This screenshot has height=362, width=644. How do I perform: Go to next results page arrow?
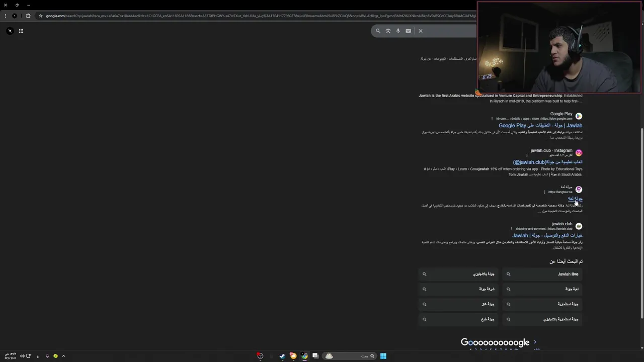click(535, 342)
